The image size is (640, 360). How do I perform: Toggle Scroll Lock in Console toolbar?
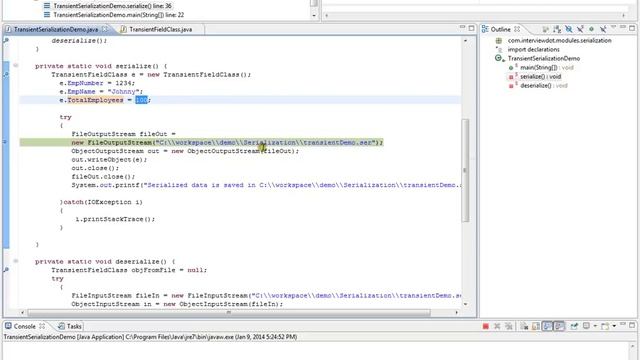(536, 326)
